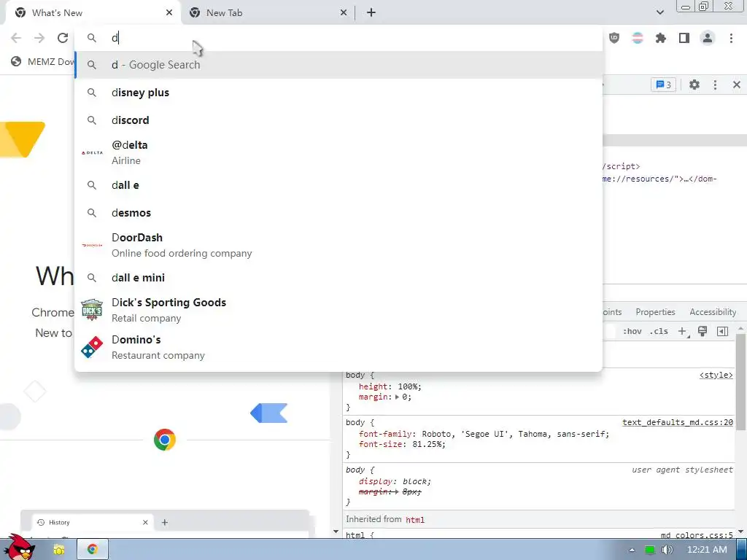Close the What's New tab
Image resolution: width=747 pixels, height=560 pixels.
pos(169,13)
